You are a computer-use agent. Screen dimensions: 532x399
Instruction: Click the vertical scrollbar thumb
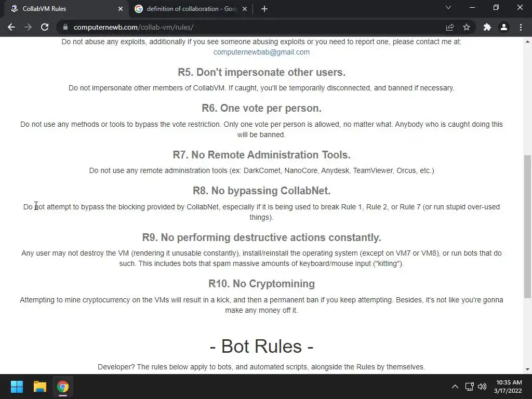tap(527, 227)
